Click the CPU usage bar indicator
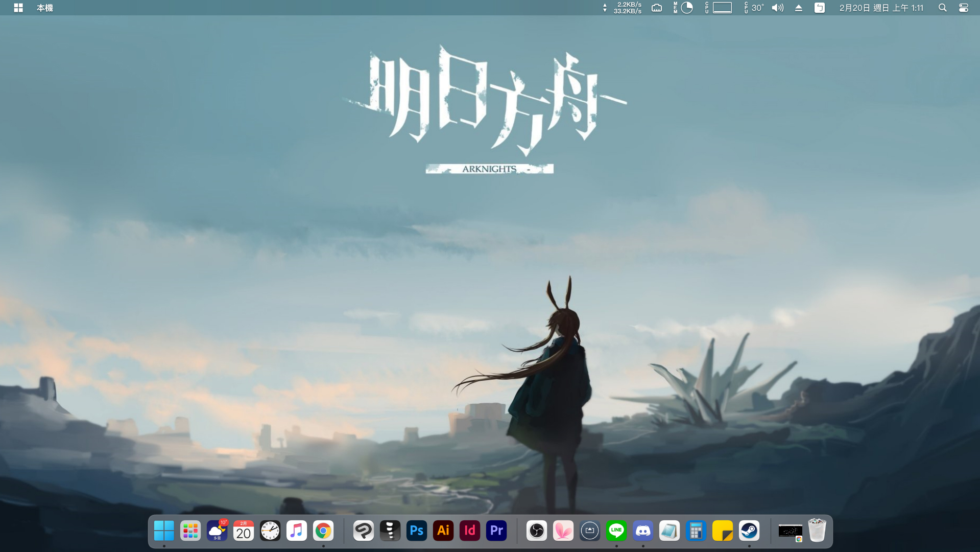 pyautogui.click(x=719, y=8)
